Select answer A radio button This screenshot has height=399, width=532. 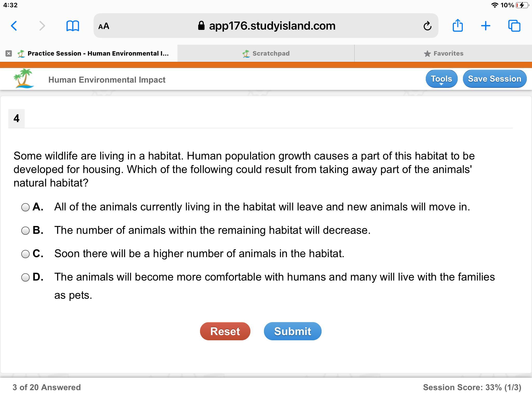click(25, 207)
